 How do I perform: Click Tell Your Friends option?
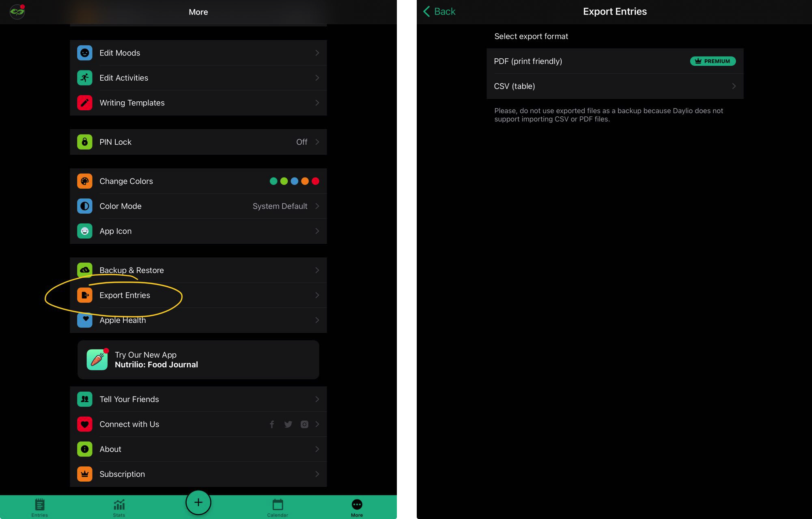pyautogui.click(x=198, y=399)
